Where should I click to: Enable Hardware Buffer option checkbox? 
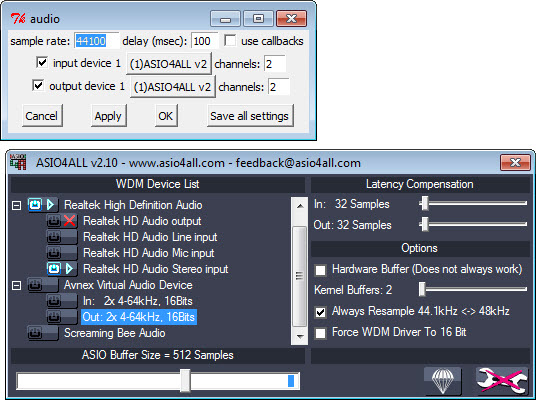click(320, 270)
